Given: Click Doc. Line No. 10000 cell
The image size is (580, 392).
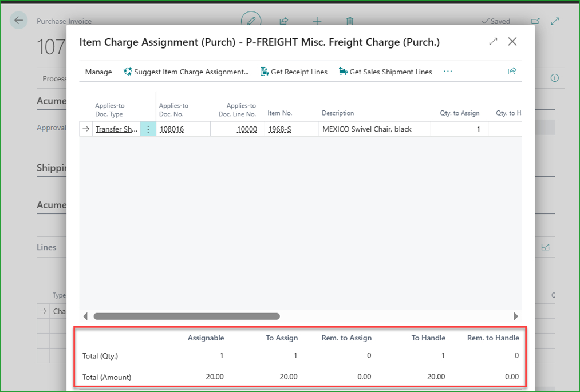Looking at the screenshot, I should pyautogui.click(x=238, y=129).
